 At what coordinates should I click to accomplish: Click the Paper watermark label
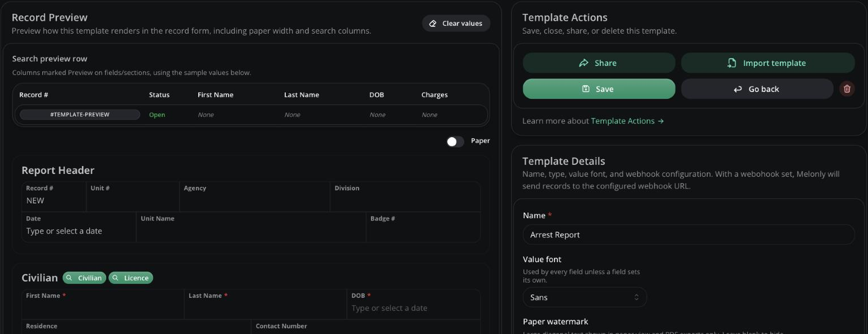[555, 322]
